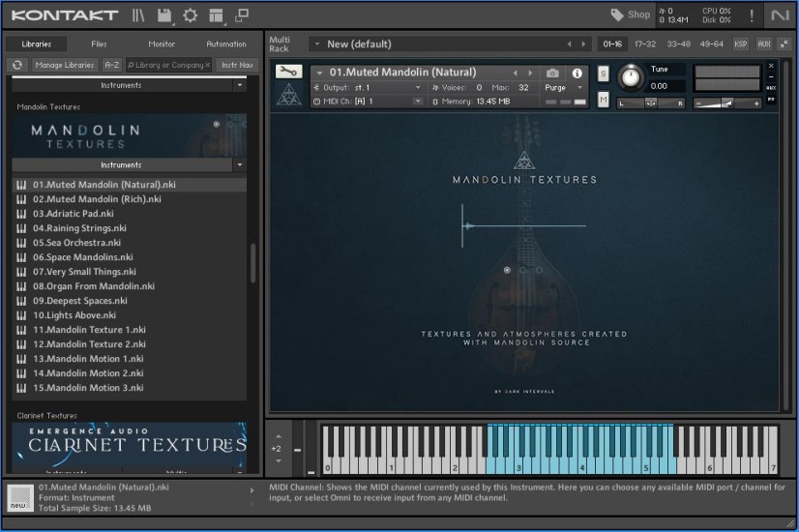This screenshot has width=799, height=532.
Task: Click the camera snapshot icon
Action: 552,73
